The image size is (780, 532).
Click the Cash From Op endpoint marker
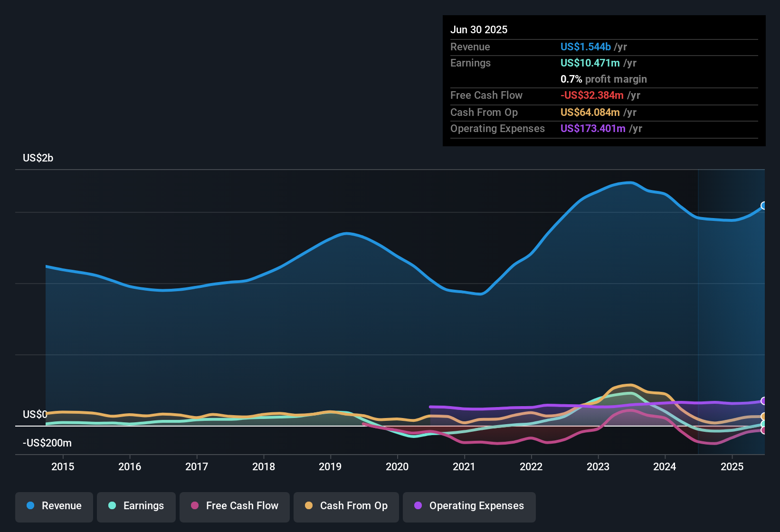pos(764,417)
